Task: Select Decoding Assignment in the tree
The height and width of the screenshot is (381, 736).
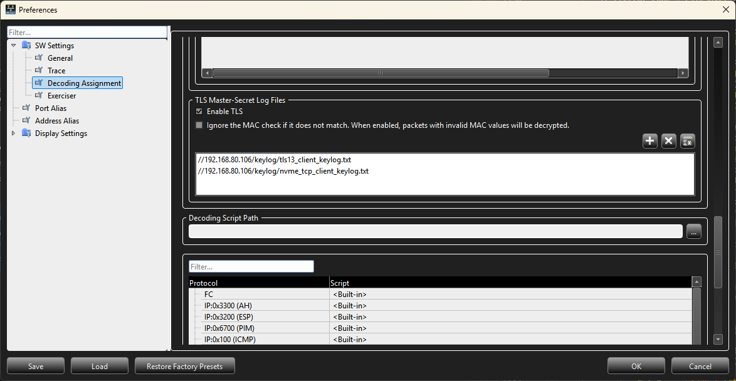Action: [84, 83]
